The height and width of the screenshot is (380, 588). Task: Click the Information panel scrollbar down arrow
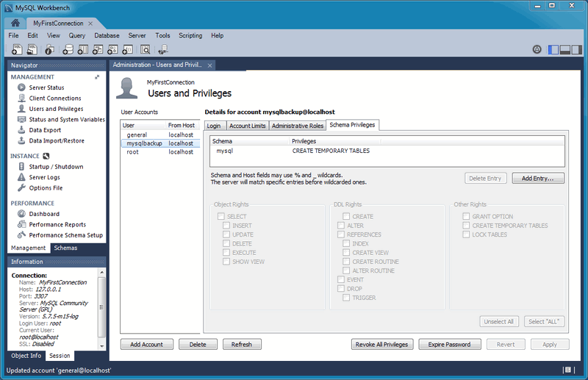(101, 346)
